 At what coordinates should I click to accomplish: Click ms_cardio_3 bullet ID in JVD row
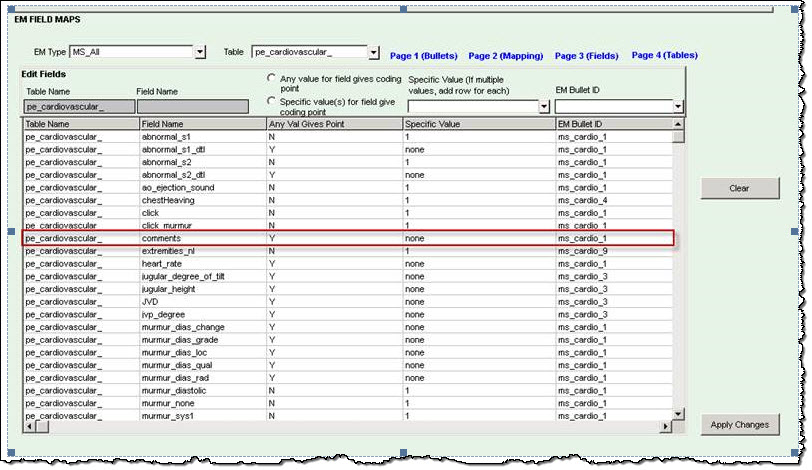pyautogui.click(x=583, y=302)
